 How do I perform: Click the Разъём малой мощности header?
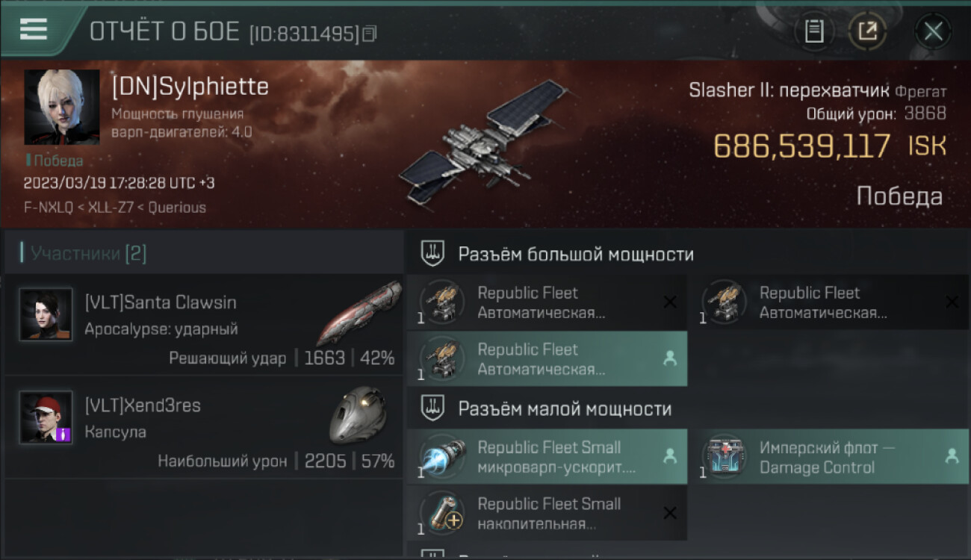point(565,408)
